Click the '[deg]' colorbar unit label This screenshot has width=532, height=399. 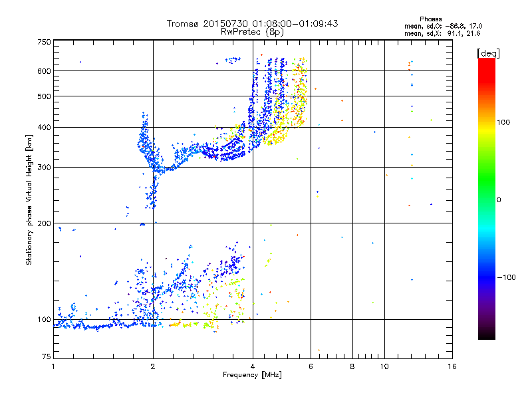[x=488, y=53]
